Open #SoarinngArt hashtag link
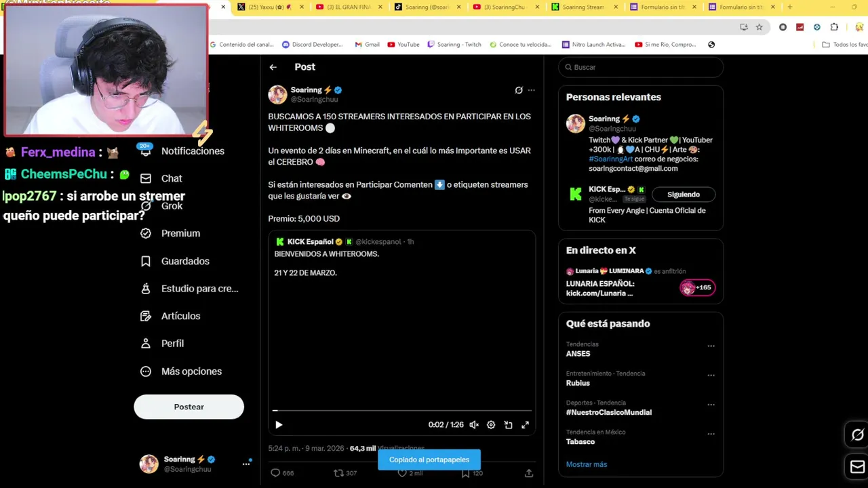The height and width of the screenshot is (488, 868). [x=610, y=159]
